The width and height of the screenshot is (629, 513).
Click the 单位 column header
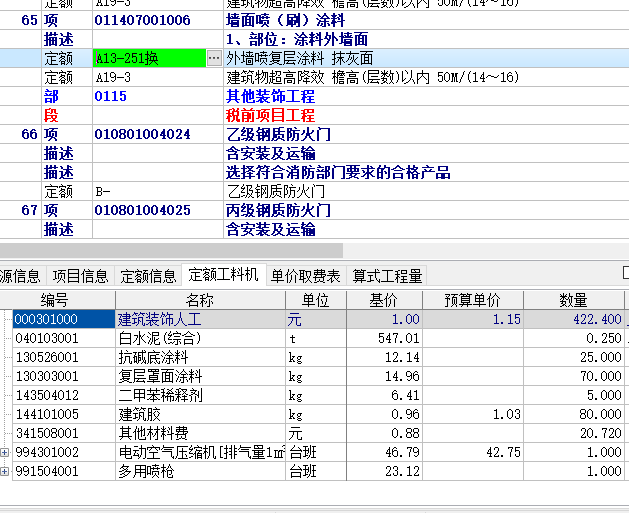click(316, 300)
